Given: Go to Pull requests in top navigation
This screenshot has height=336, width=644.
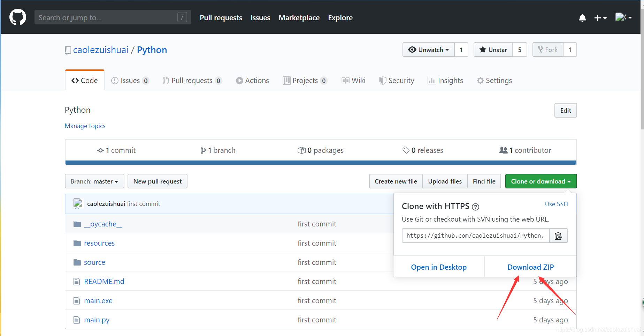Looking at the screenshot, I should pos(221,18).
